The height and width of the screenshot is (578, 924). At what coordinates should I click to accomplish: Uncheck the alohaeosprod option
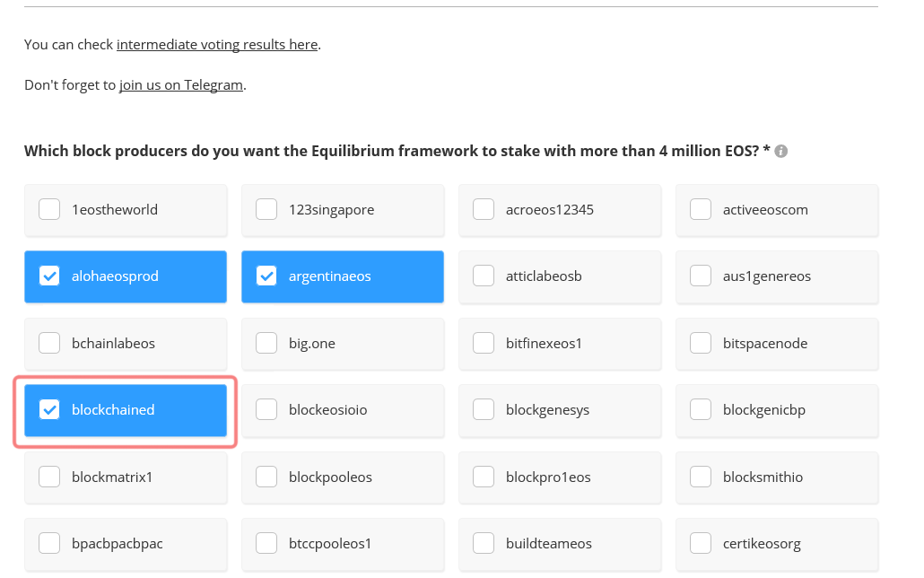coord(49,276)
